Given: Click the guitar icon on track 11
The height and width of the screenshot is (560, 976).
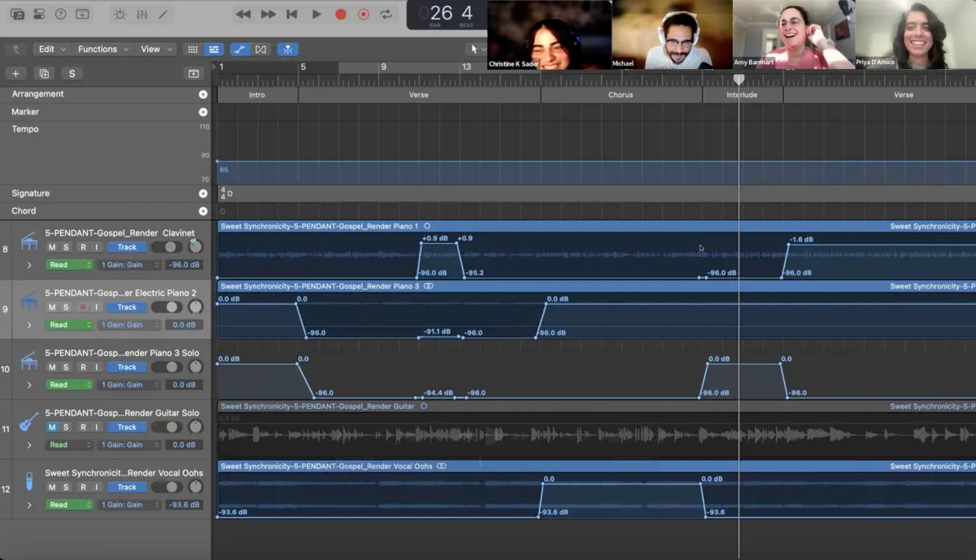Looking at the screenshot, I should (x=28, y=422).
